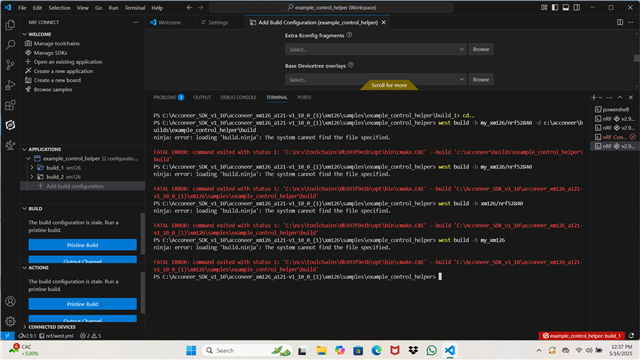Maximize the terminal panel with chevron up
Image resolution: width=640 pixels, height=360 pixels.
tap(620, 97)
